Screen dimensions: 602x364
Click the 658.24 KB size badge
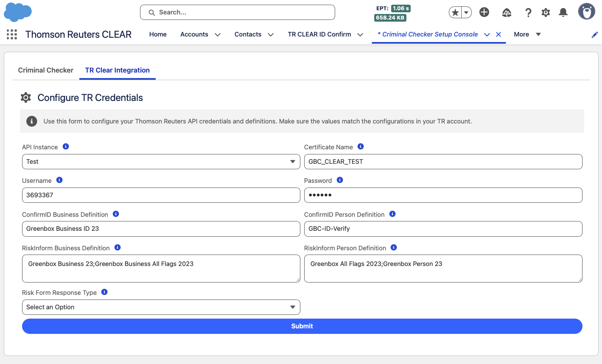point(390,18)
